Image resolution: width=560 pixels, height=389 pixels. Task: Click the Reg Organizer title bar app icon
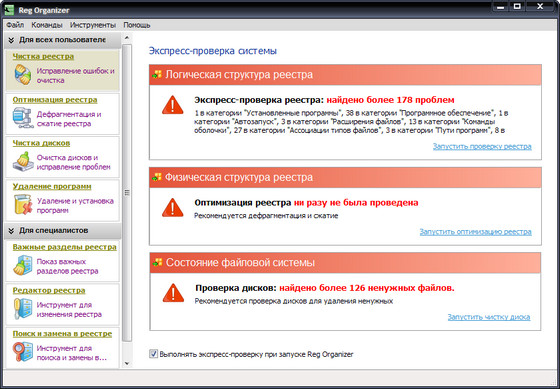[9, 9]
